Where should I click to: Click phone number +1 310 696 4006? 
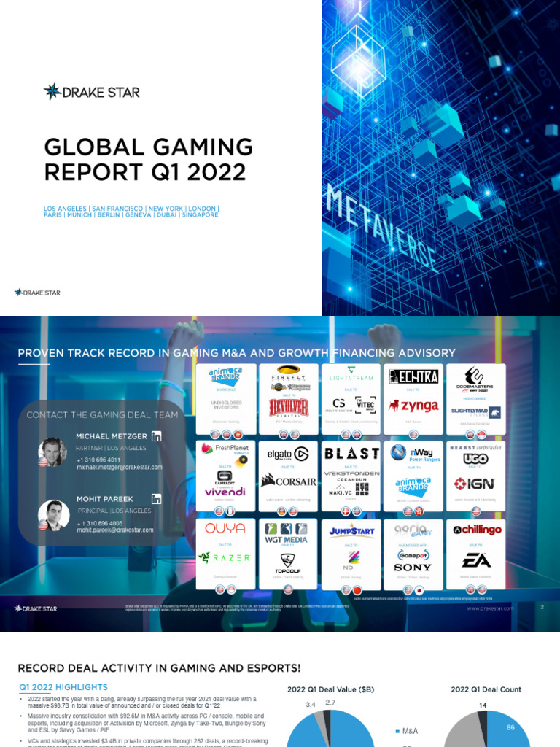click(99, 523)
